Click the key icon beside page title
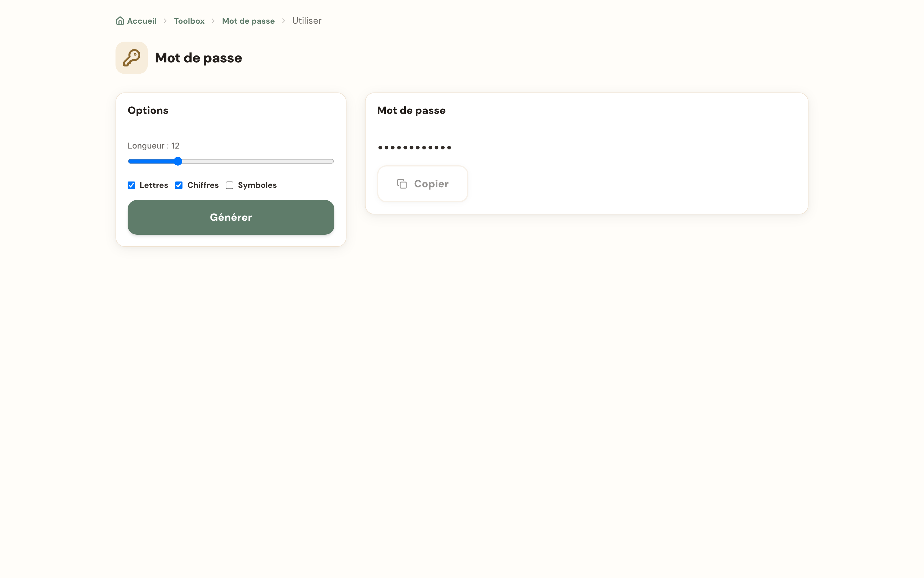The height and width of the screenshot is (578, 924). (132, 58)
